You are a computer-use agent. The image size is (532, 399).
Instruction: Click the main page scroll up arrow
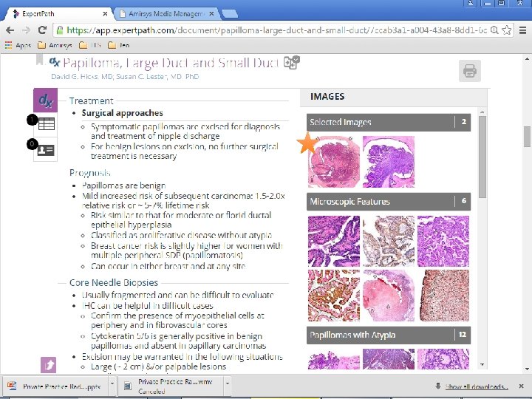coord(527,58)
